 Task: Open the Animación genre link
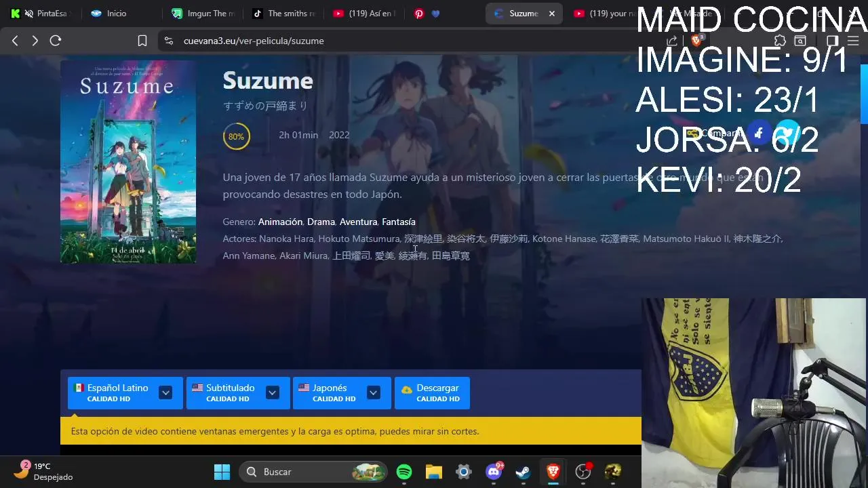pyautogui.click(x=280, y=222)
